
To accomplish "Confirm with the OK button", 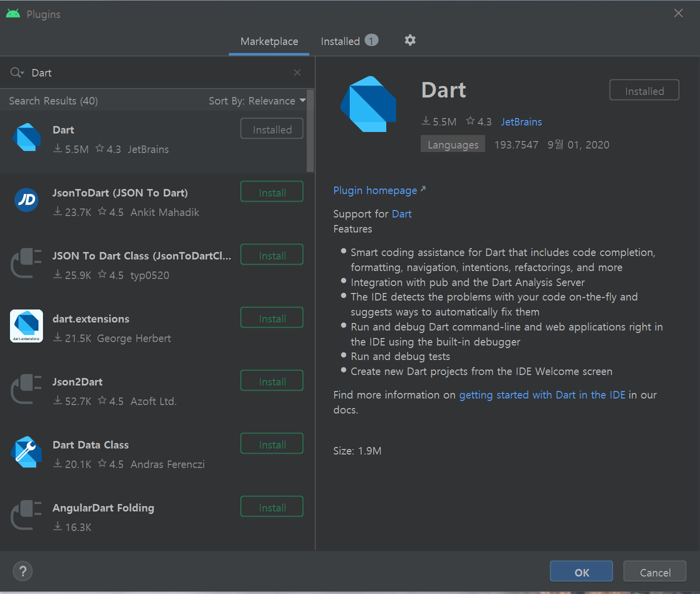I will pyautogui.click(x=582, y=571).
